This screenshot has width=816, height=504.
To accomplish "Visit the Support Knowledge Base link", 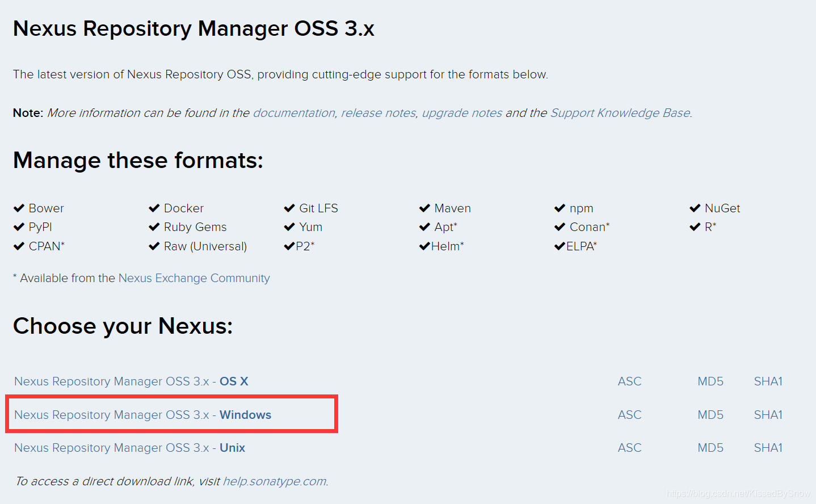I will click(620, 113).
